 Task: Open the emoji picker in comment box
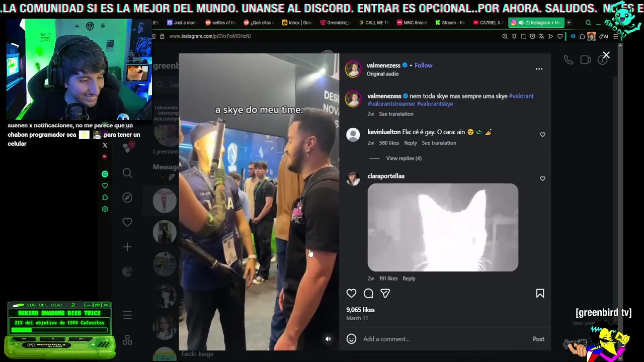point(351,339)
